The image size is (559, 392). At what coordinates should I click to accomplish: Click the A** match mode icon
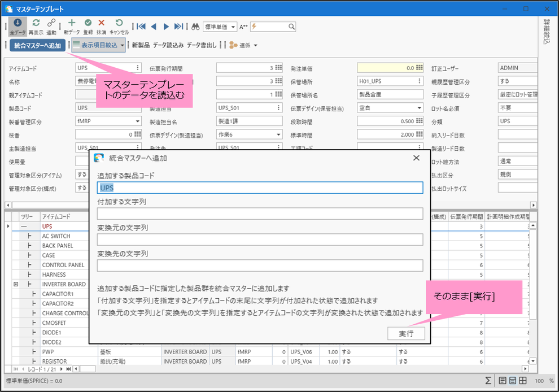(243, 27)
